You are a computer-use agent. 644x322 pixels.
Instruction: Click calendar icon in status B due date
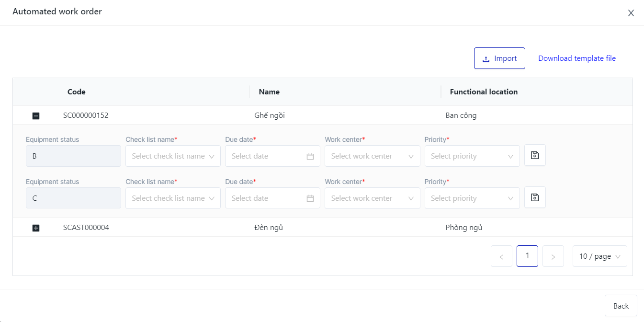pyautogui.click(x=310, y=156)
